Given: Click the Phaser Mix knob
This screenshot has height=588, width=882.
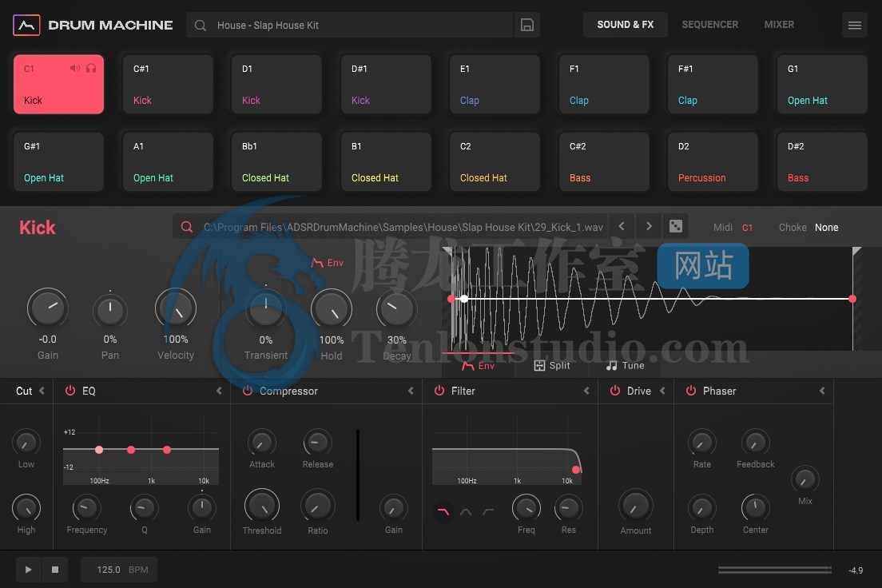Looking at the screenshot, I should point(805,479).
